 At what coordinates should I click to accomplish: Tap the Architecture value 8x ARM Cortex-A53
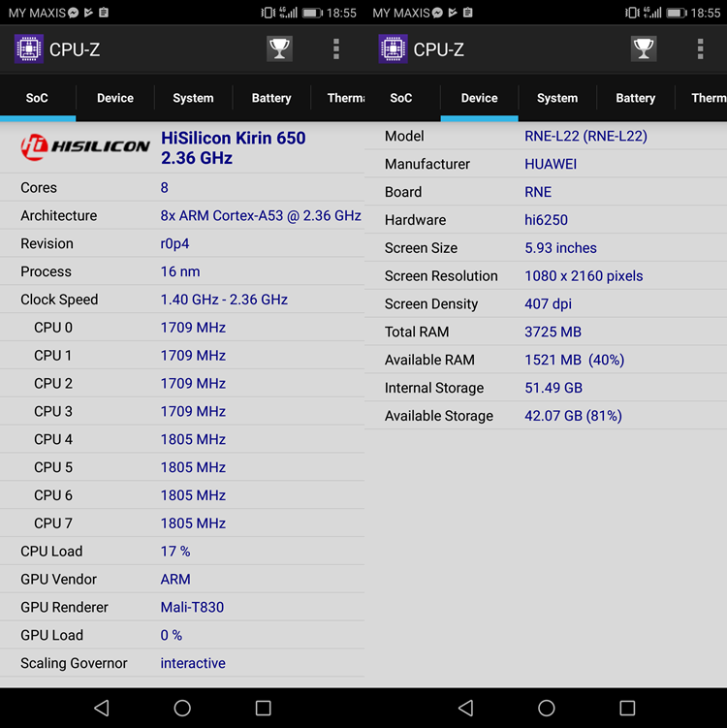261,215
